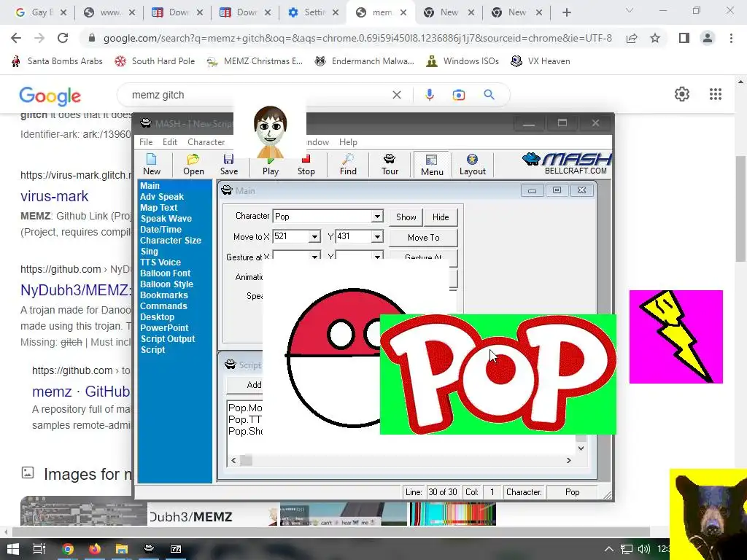The image size is (747, 560).
Task: Open the memz · GitHub search result
Action: click(81, 392)
